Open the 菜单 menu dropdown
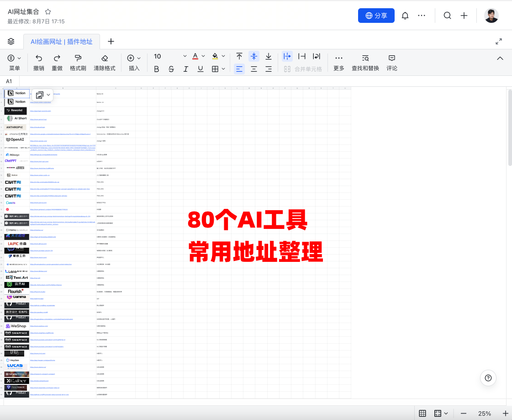512x420 pixels. tap(14, 62)
